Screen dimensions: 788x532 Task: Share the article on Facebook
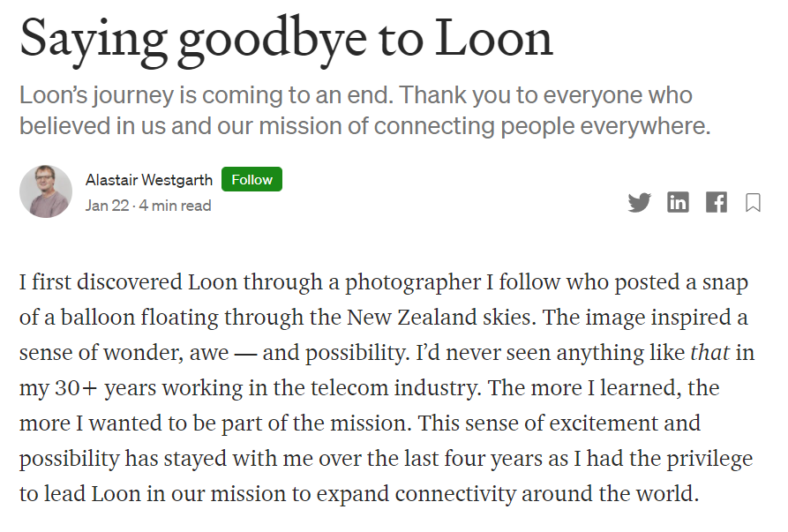point(717,203)
